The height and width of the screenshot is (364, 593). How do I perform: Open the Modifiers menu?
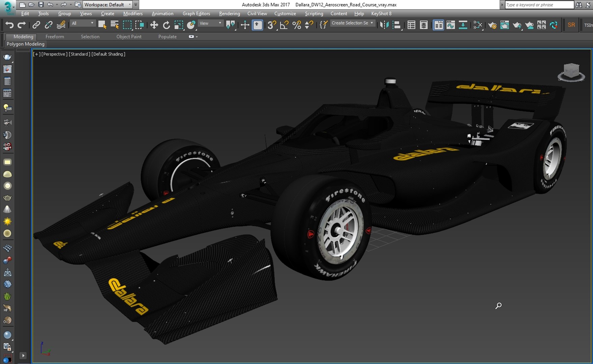(133, 13)
